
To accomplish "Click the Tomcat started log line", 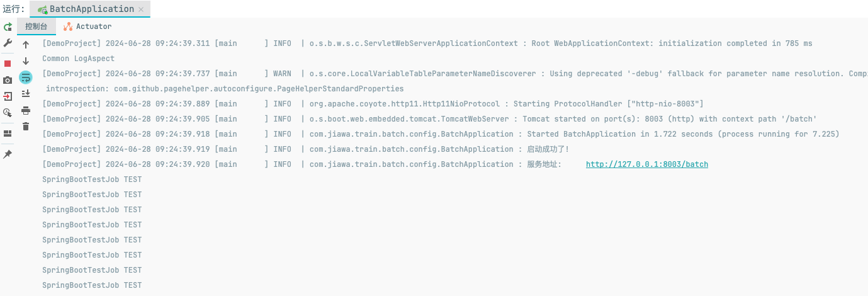I will tap(429, 119).
